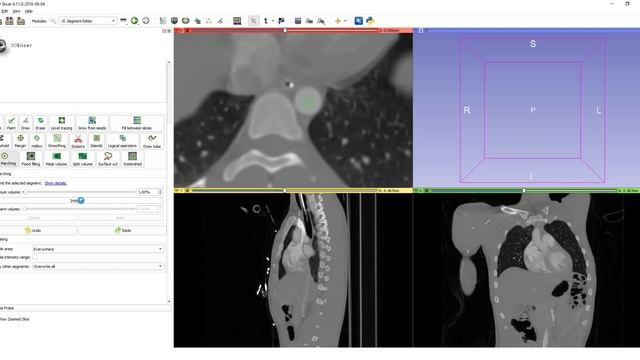Open the Show details link
This screenshot has width=640, height=360.
click(56, 183)
